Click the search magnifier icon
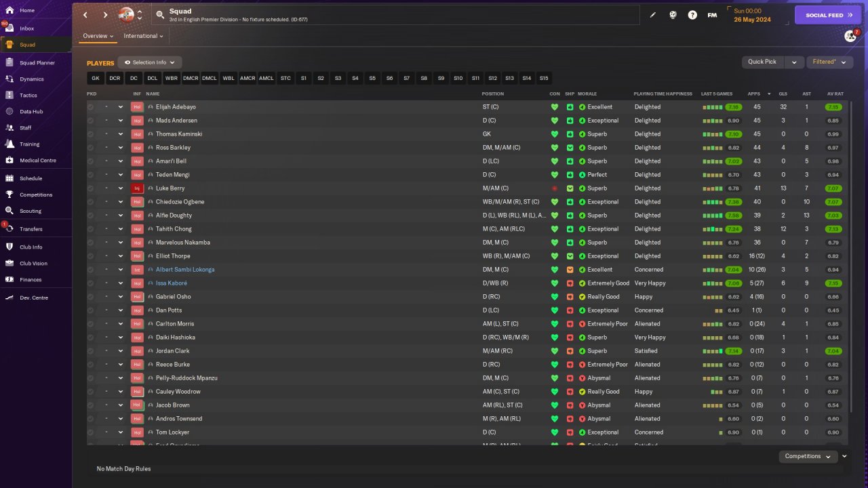The height and width of the screenshot is (488, 868). click(160, 14)
